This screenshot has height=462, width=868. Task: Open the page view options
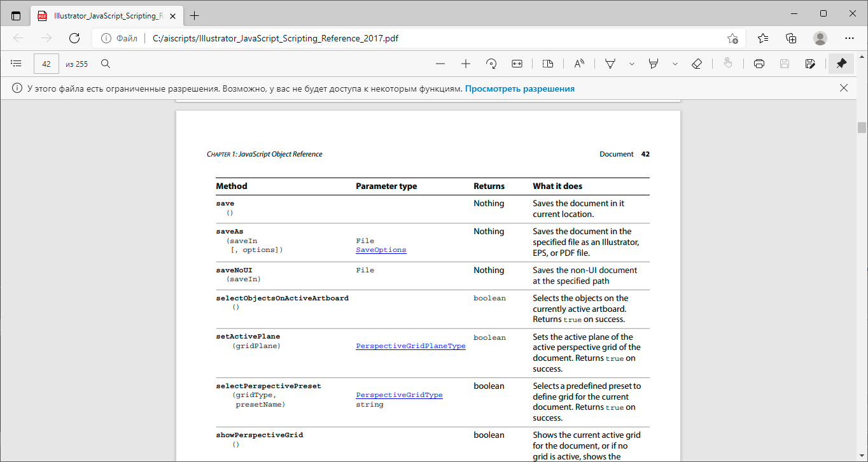[548, 64]
